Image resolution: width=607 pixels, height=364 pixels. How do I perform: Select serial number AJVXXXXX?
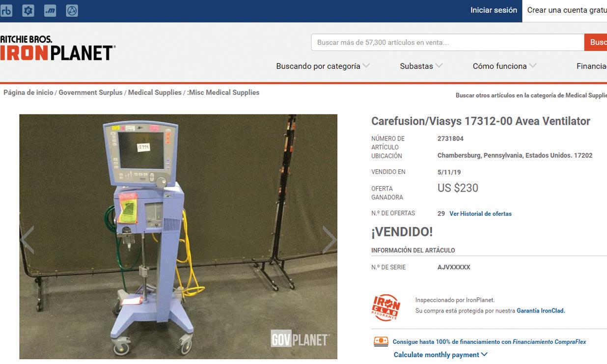click(x=454, y=268)
